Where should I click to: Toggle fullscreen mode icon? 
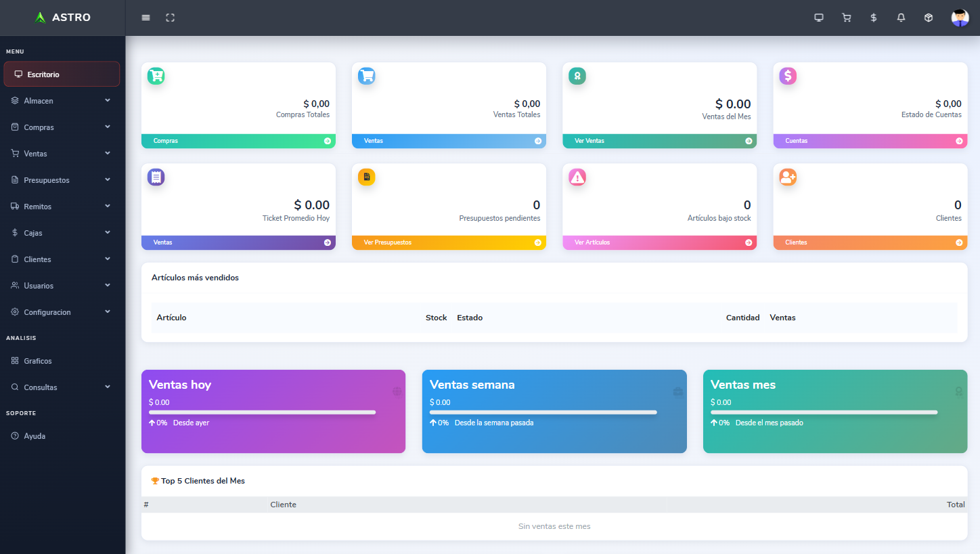click(x=170, y=18)
